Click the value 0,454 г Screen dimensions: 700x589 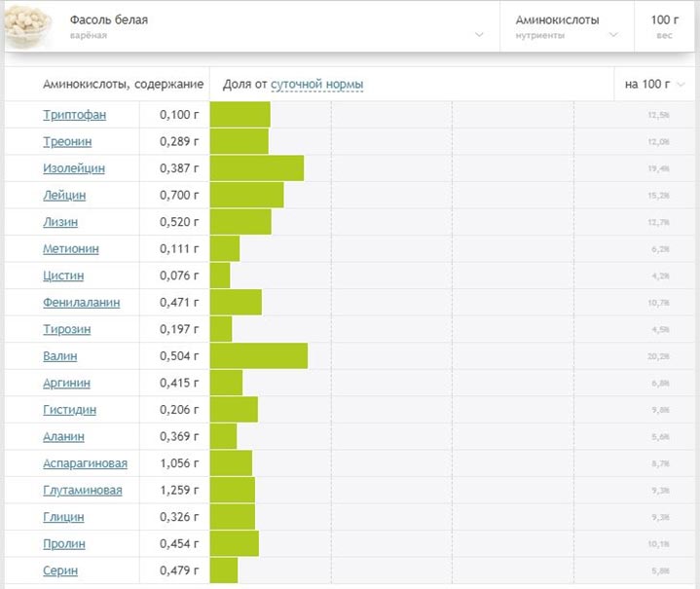tap(179, 543)
